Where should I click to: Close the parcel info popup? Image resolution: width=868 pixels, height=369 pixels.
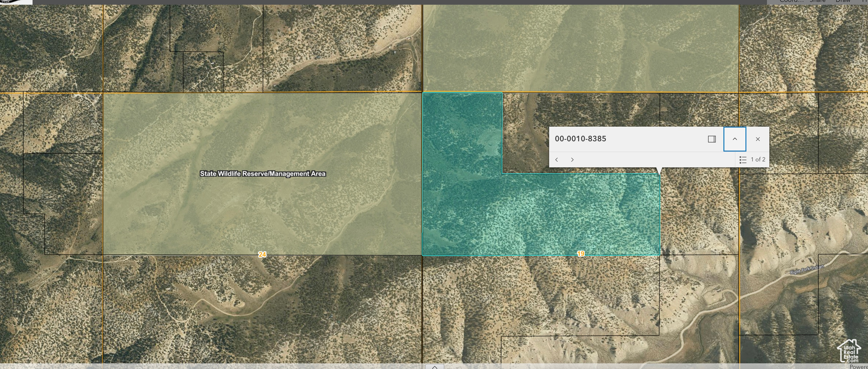[x=757, y=139]
